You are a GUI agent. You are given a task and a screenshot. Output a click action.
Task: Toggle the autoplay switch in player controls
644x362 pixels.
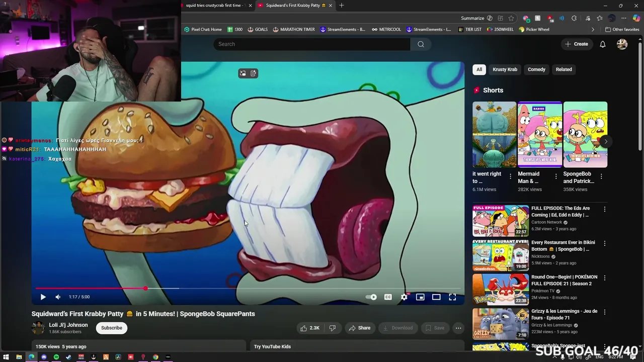pos(371,297)
